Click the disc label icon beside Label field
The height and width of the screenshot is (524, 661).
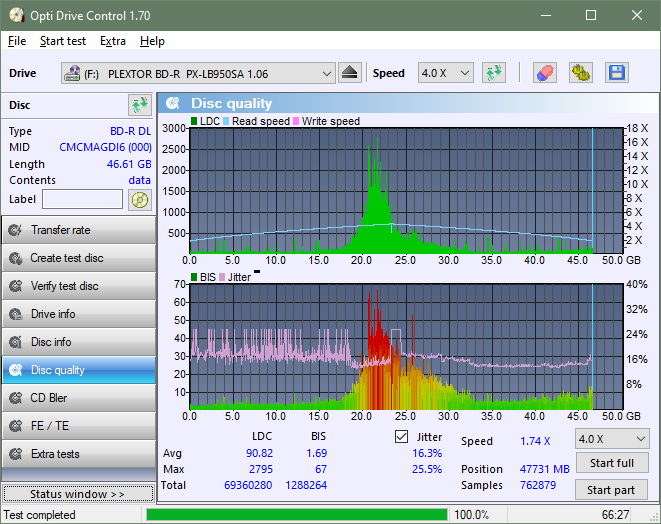coord(140,199)
